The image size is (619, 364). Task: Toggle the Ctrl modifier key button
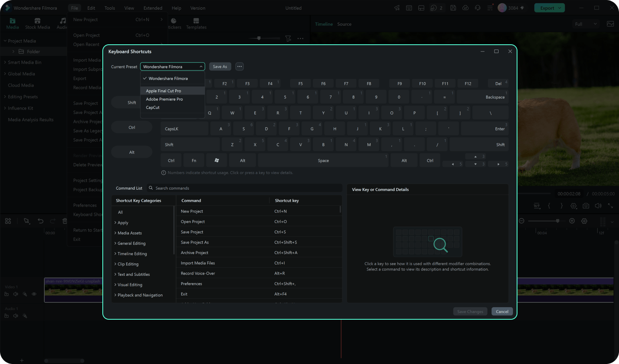(132, 128)
